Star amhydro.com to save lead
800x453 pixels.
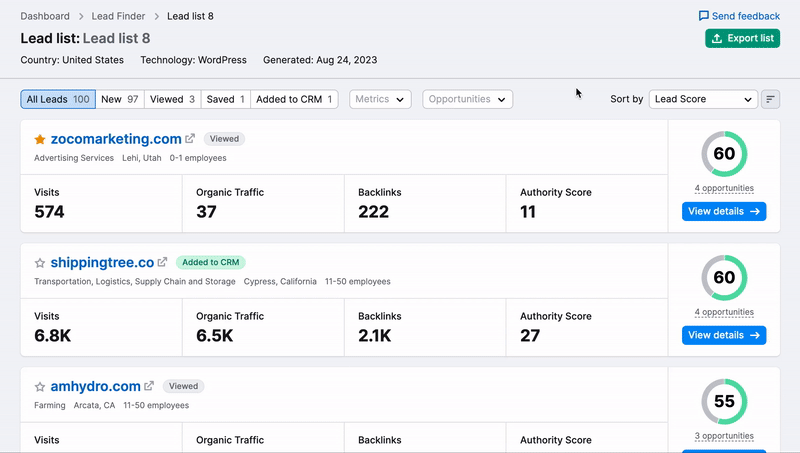pyautogui.click(x=40, y=387)
